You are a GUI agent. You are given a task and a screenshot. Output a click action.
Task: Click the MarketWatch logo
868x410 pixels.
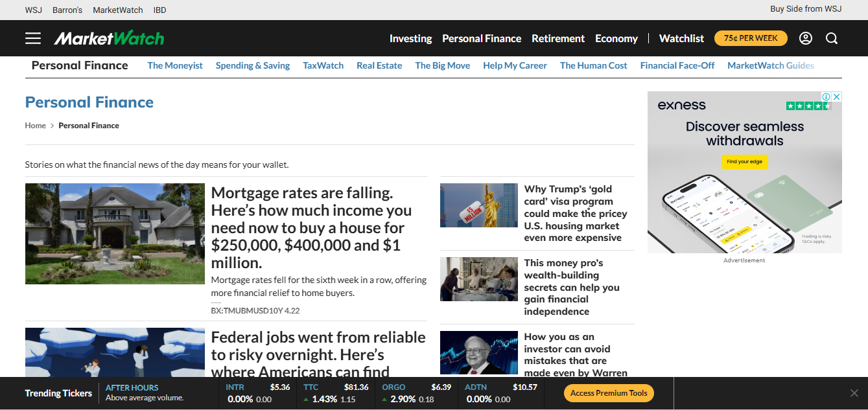(x=109, y=38)
